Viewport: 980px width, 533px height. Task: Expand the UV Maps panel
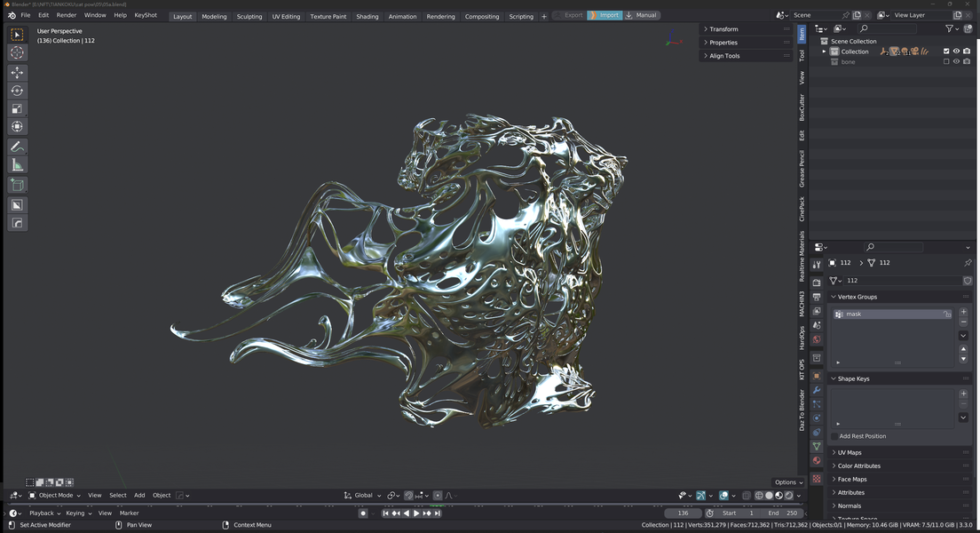[900, 452]
